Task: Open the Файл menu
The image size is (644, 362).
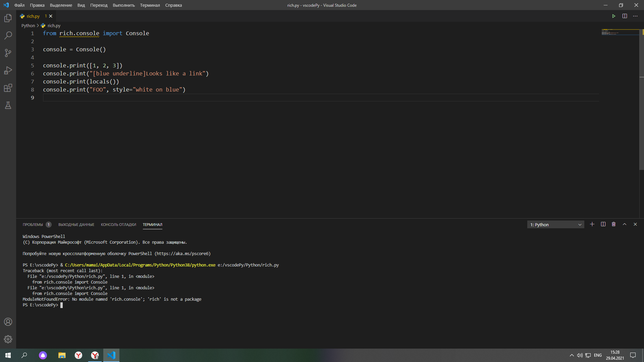Action: coord(19,5)
